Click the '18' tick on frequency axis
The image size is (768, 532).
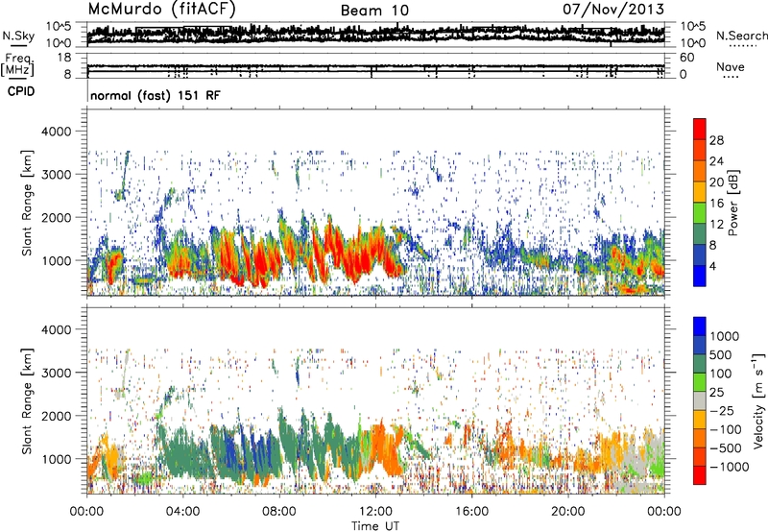[64, 58]
